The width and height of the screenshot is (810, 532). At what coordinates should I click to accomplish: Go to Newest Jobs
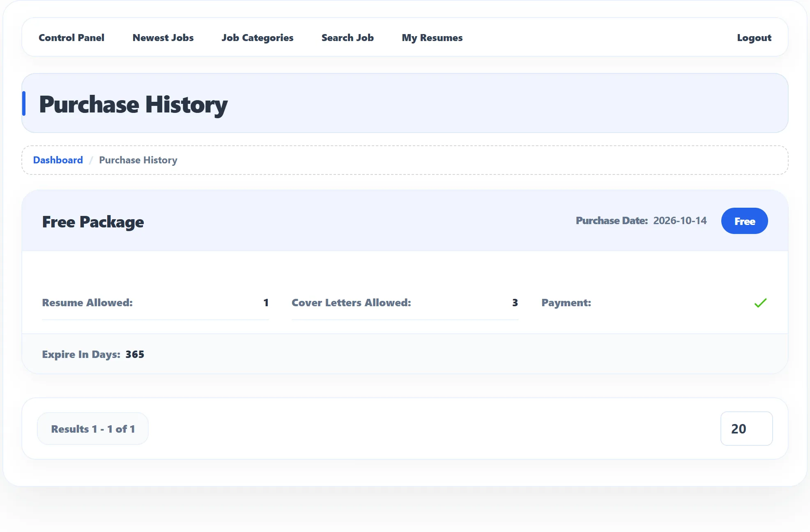pos(163,38)
